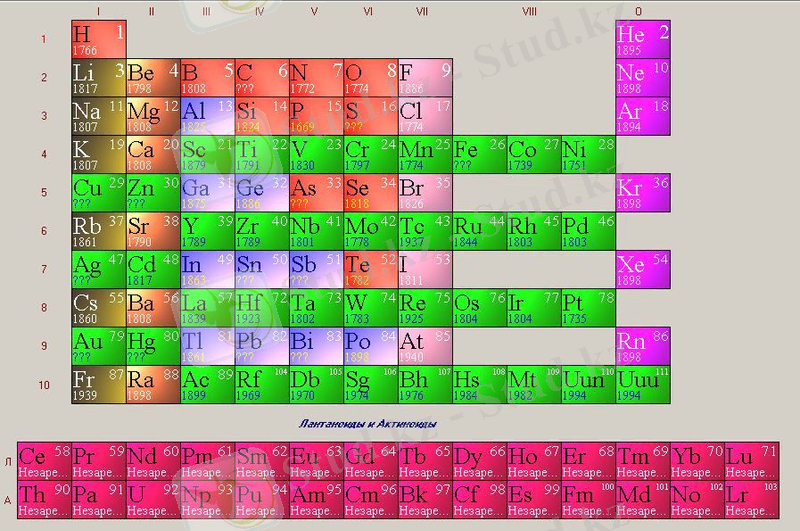Choose the Gold (Au) element cell

(x=99, y=347)
